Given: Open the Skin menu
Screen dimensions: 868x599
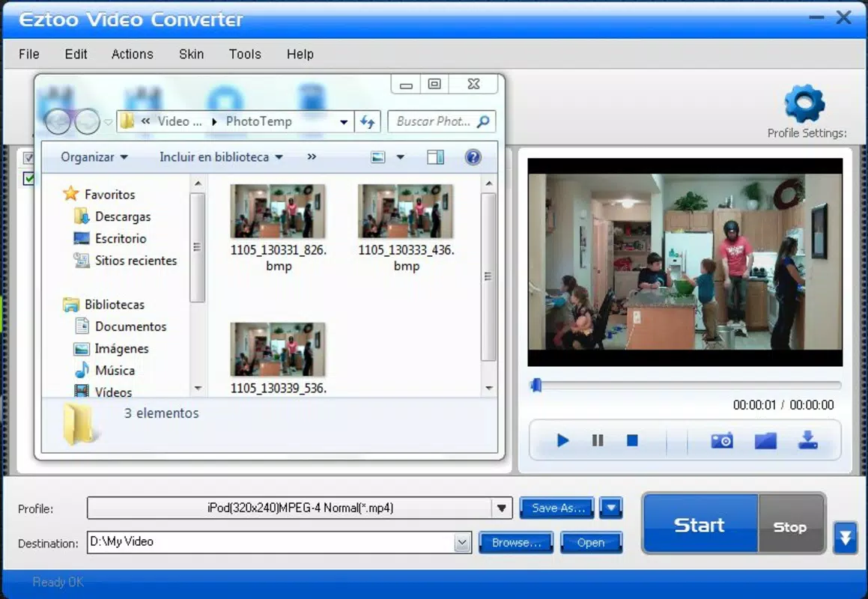Looking at the screenshot, I should pos(192,54).
